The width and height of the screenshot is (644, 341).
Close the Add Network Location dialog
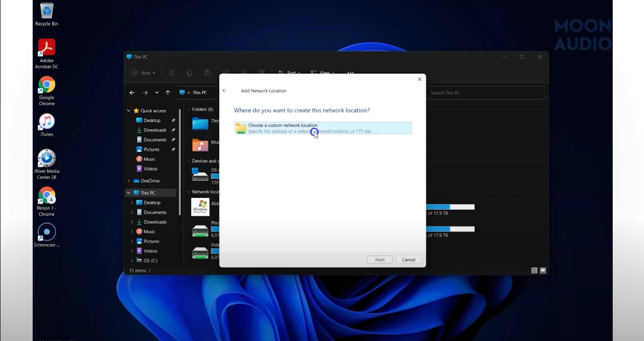coord(419,79)
